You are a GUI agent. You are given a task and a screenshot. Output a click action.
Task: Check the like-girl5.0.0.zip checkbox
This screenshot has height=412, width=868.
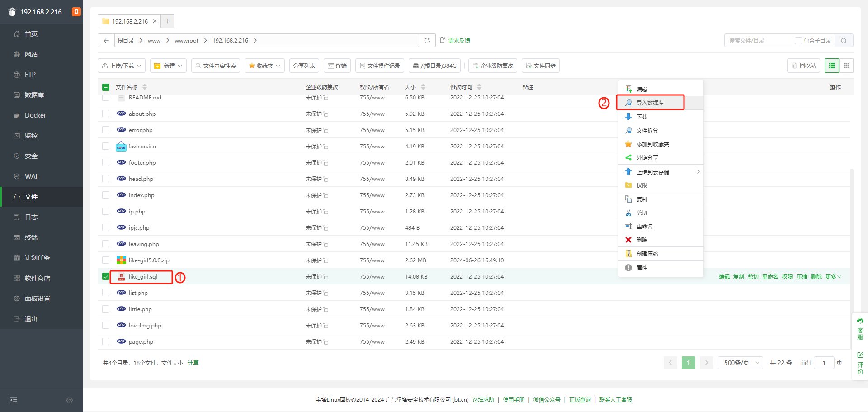(106, 260)
